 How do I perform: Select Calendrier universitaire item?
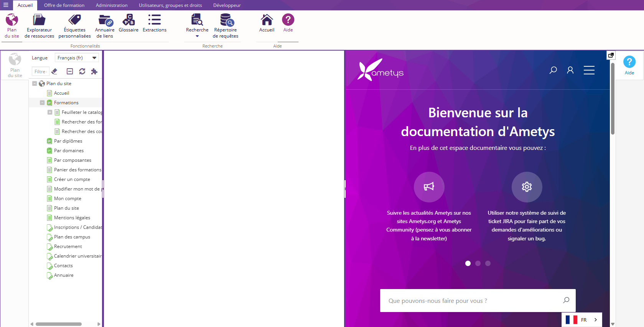click(x=78, y=256)
